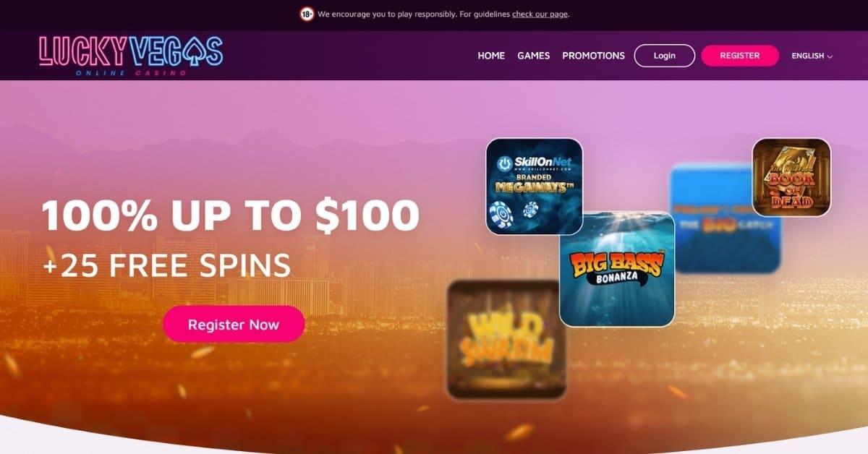Open the Wild Swarm game tile

click(505, 340)
